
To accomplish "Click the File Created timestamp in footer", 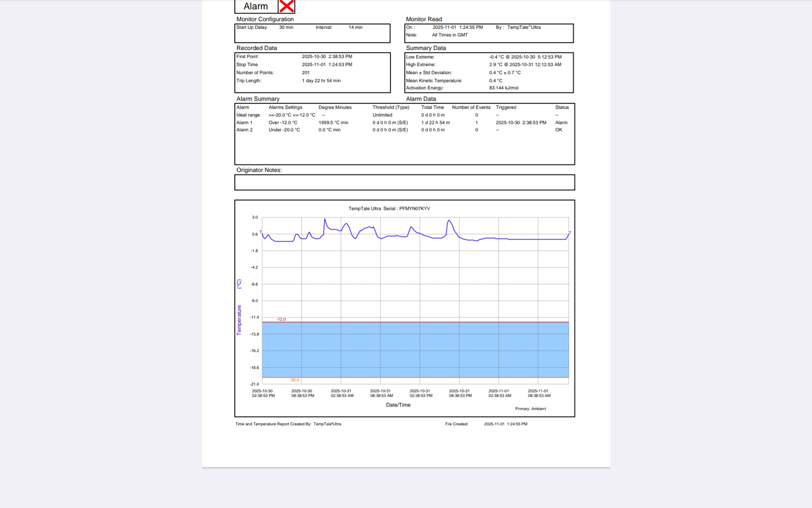I will point(505,424).
